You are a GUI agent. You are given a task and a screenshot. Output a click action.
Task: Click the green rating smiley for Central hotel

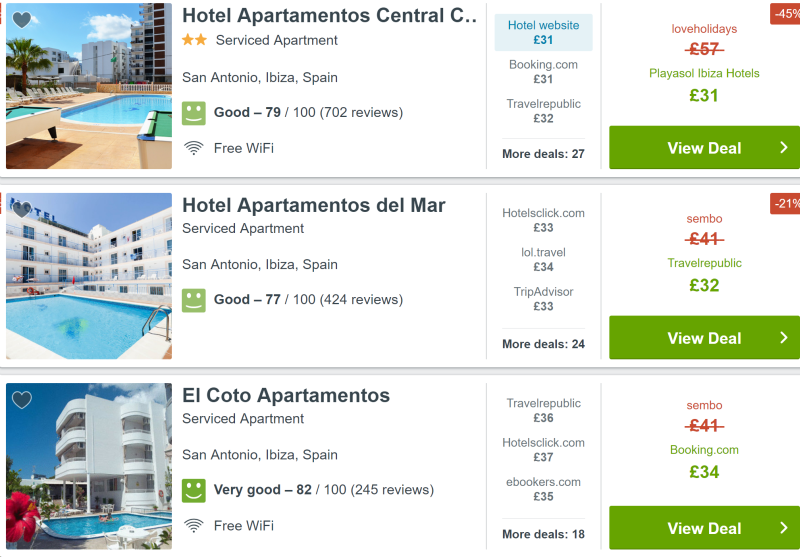[194, 113]
